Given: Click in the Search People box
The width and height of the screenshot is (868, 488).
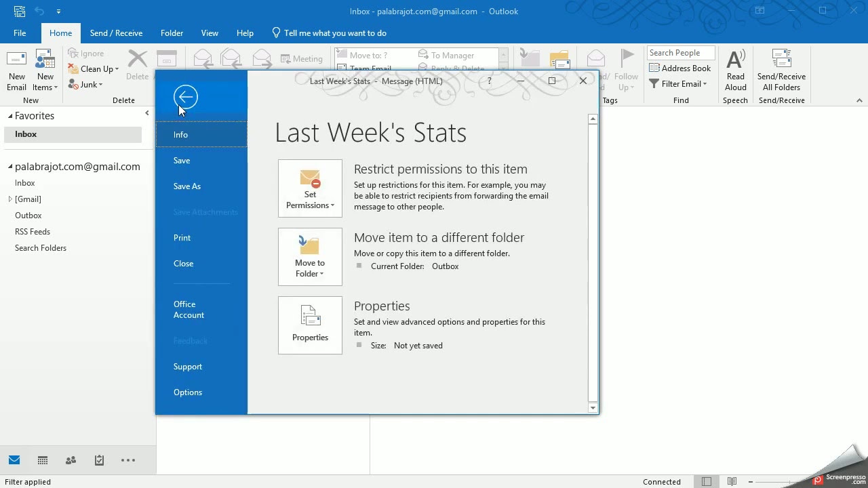Looking at the screenshot, I should click(681, 53).
